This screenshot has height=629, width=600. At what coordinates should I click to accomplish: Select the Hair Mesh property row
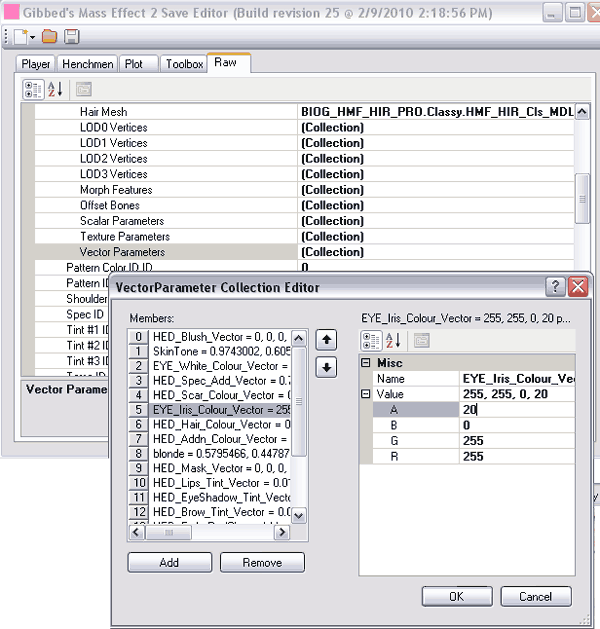(x=304, y=112)
